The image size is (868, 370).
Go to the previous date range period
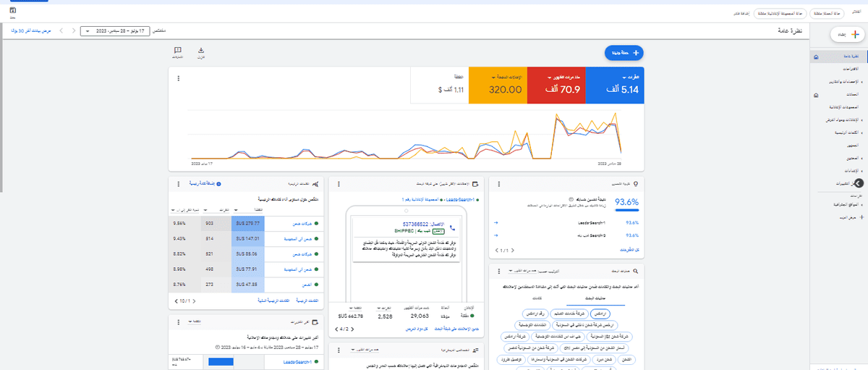click(72, 31)
